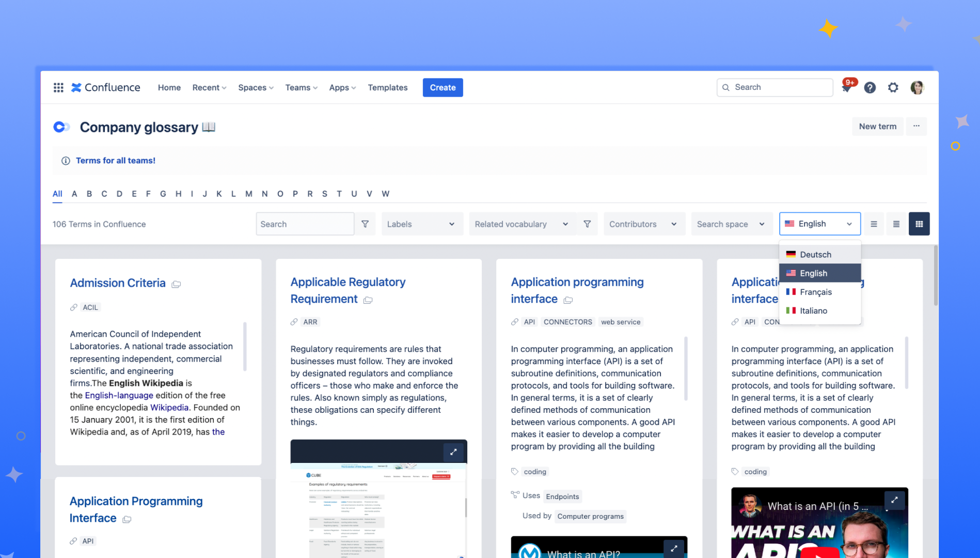The height and width of the screenshot is (558, 980).
Task: Click the New term button
Action: coord(878,126)
